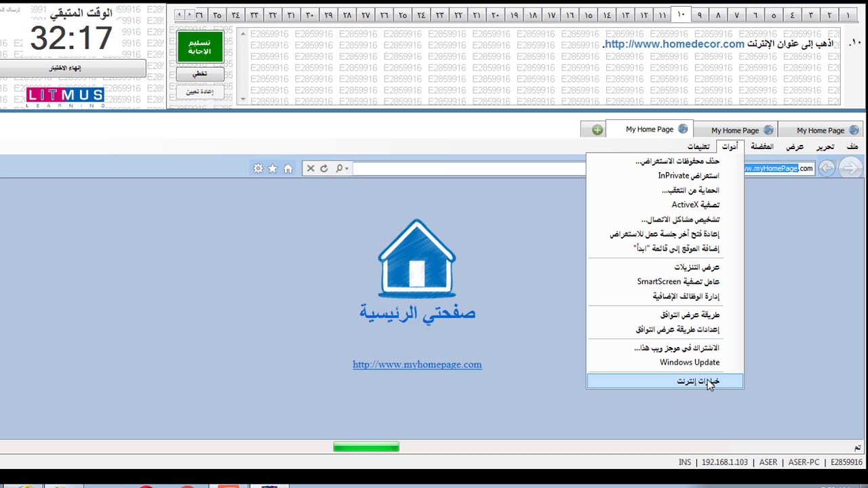Click the 32:17 remaining time display

[71, 37]
